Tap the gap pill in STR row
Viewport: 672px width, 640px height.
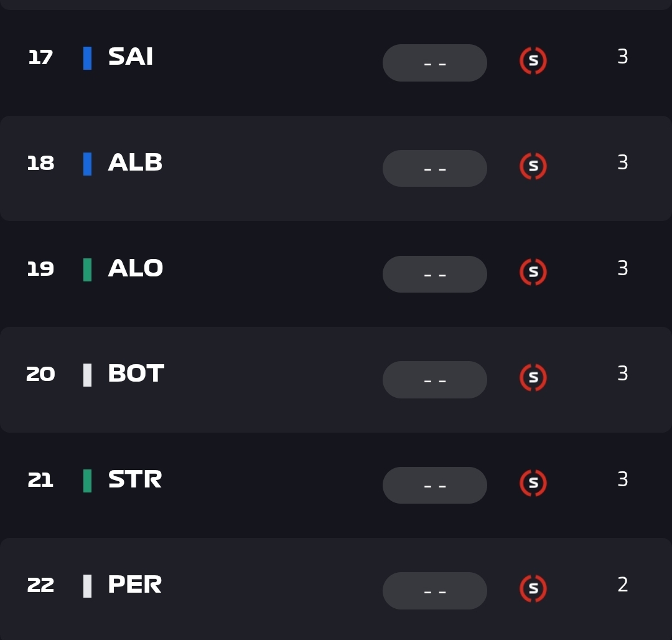(x=434, y=485)
